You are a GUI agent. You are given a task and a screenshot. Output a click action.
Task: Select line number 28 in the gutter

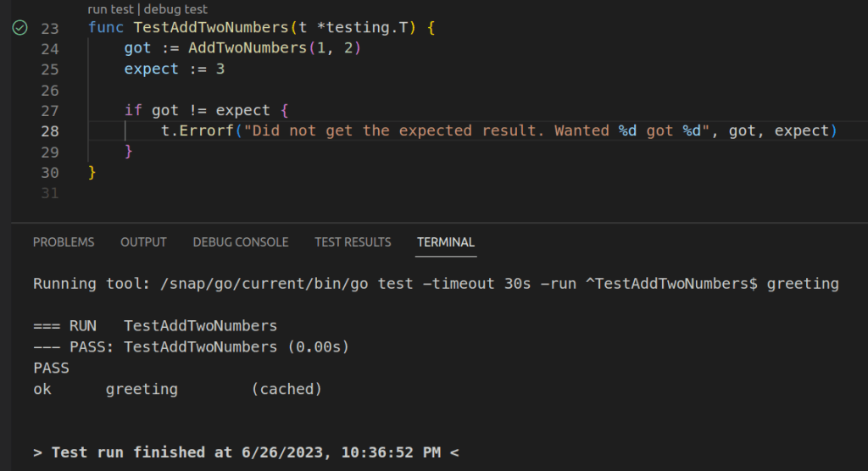[x=49, y=131]
